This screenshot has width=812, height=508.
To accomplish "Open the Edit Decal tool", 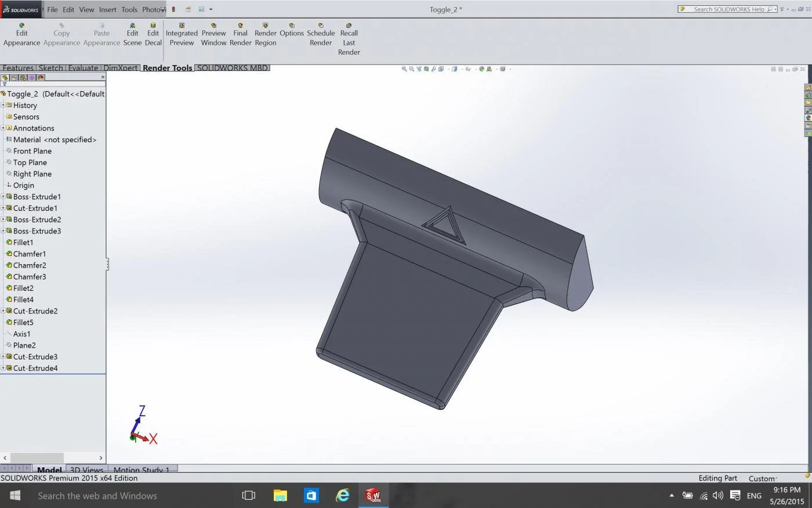I will (153, 34).
